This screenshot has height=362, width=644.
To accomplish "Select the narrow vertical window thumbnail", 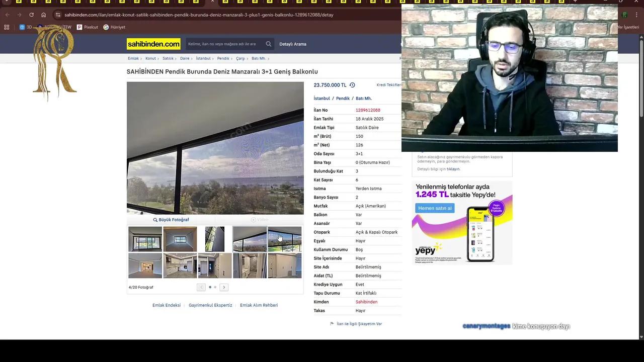I will click(215, 239).
